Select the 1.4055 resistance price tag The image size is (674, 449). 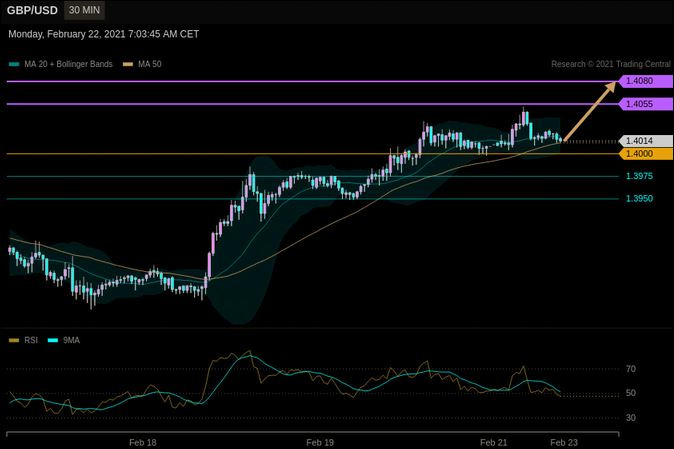(x=646, y=104)
